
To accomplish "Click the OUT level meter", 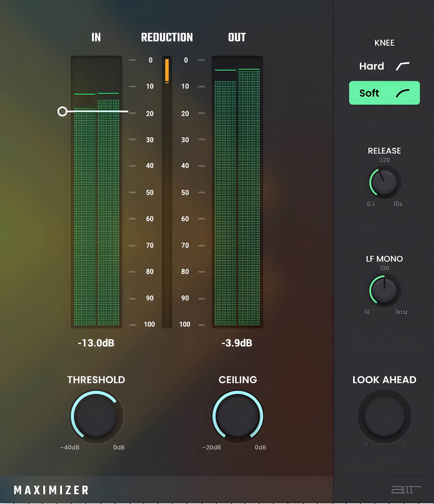I will coord(237,195).
